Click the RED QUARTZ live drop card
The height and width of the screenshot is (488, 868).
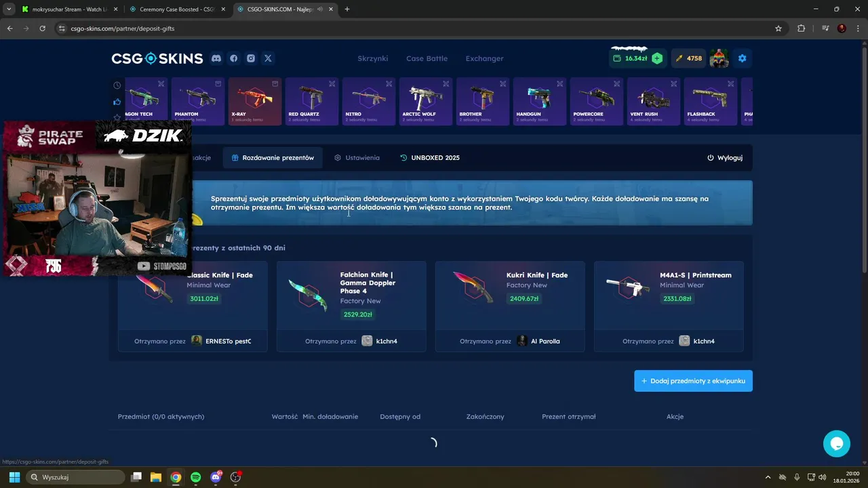click(x=312, y=102)
